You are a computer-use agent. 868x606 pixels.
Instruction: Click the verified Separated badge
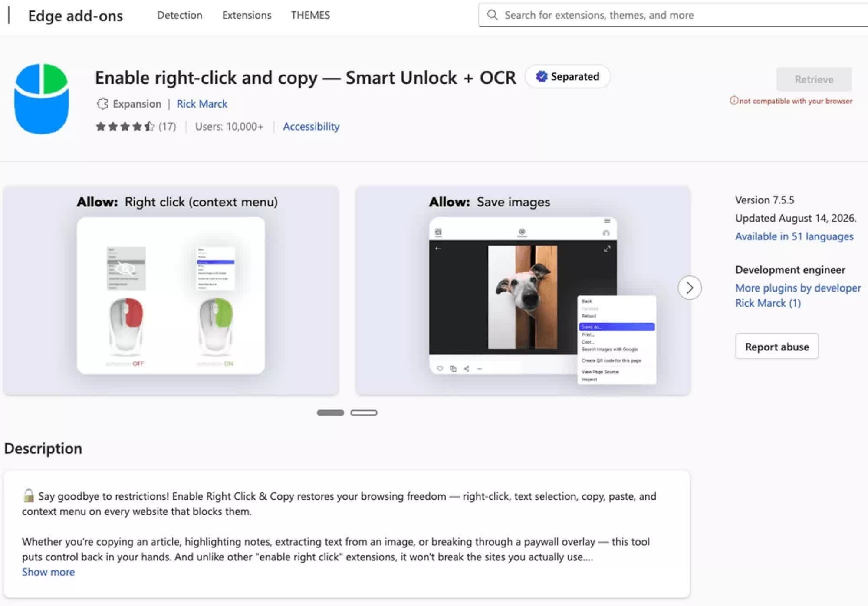tap(567, 77)
